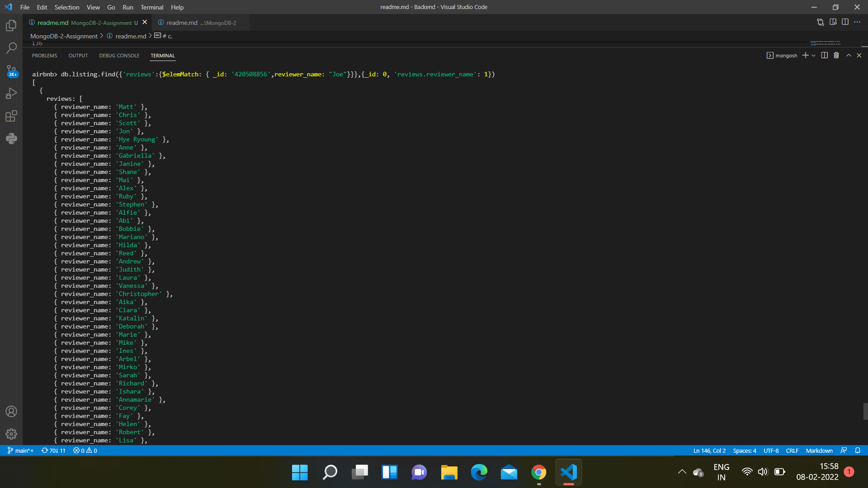Open the Python sidebar view
Image resolution: width=868 pixels, height=488 pixels.
click(11, 138)
